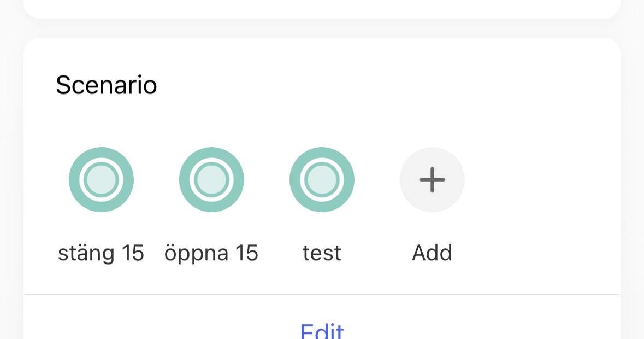Tap the plus icon to add scenario
This screenshot has width=644, height=339.
point(432,179)
